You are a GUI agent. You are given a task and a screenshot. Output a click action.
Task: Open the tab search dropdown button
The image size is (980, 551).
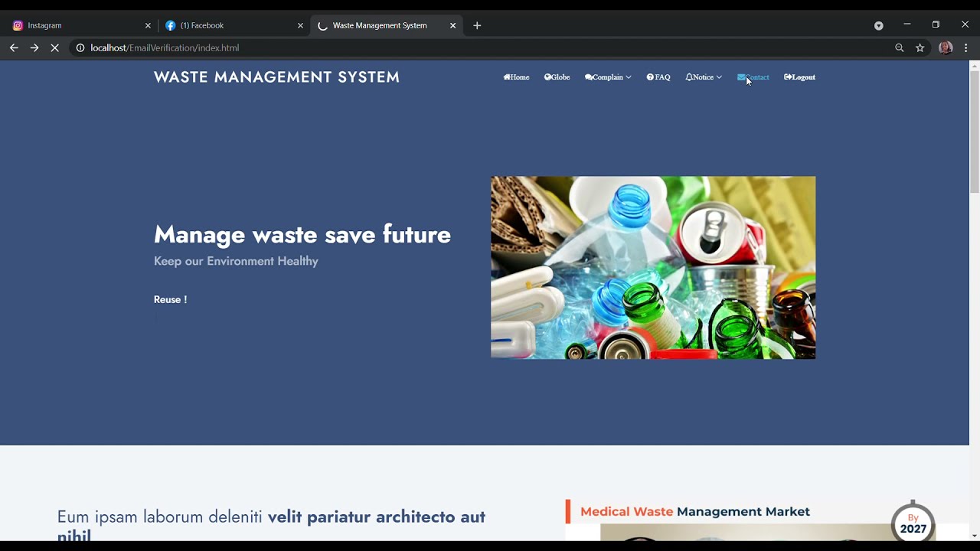click(x=879, y=25)
